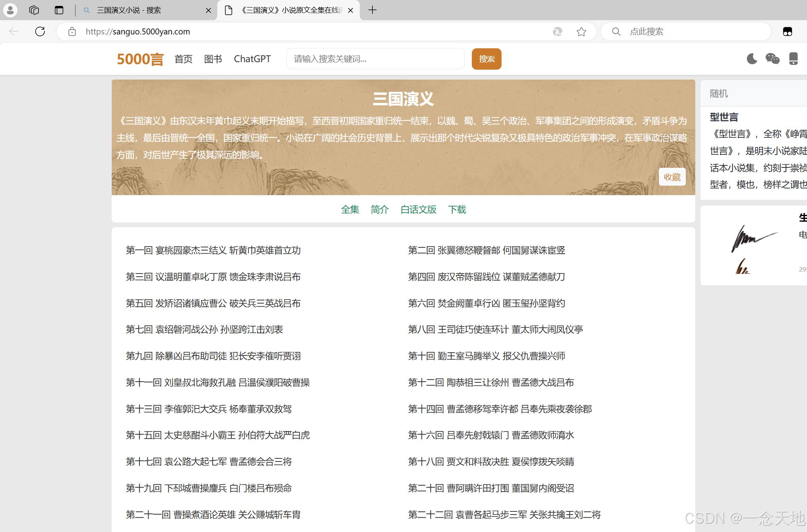
Task: Click the 收藏 button on the banner
Action: pos(672,177)
